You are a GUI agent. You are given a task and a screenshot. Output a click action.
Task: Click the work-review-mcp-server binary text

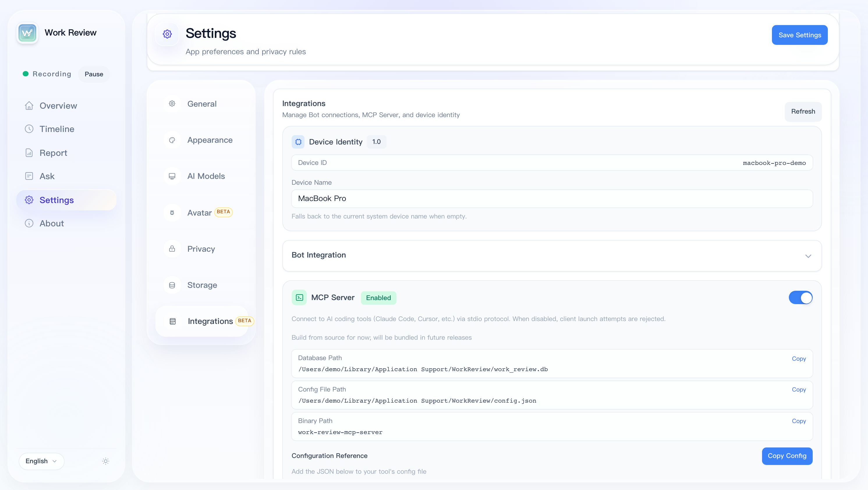(340, 432)
